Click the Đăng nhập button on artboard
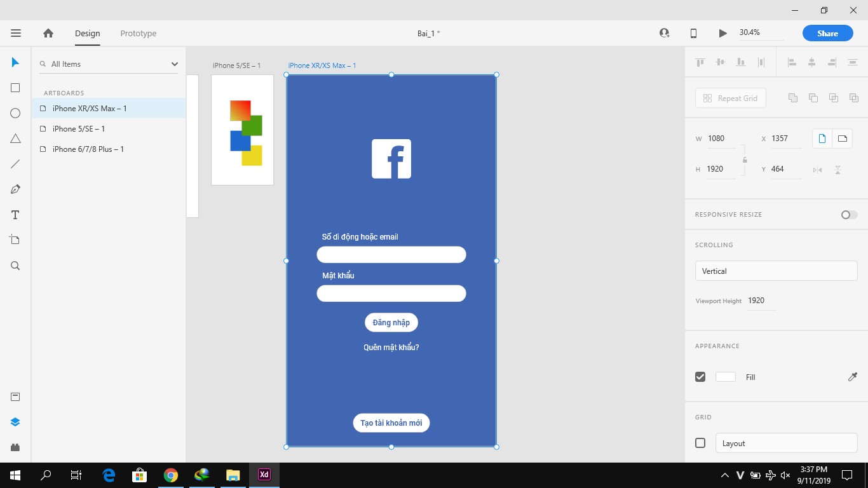This screenshot has height=488, width=868. point(391,322)
